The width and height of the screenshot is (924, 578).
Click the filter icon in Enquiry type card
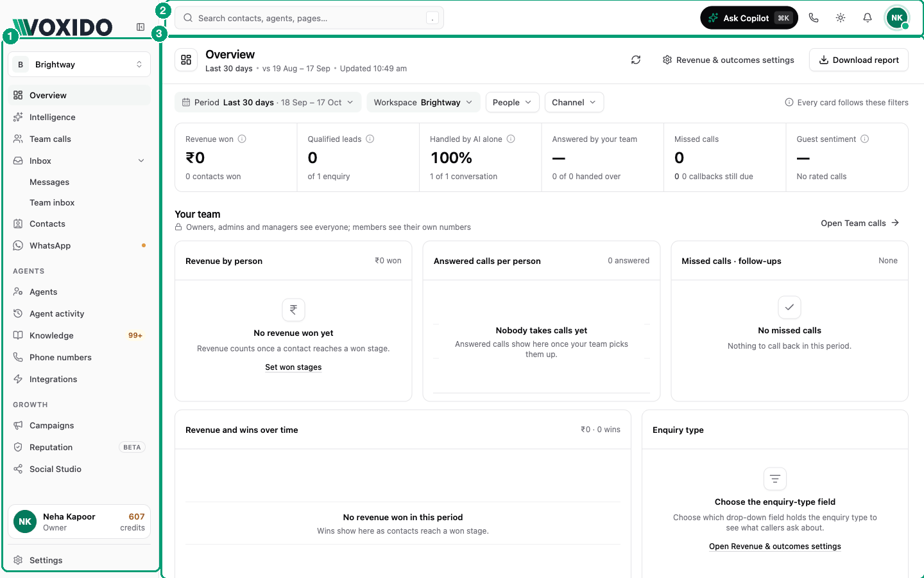(x=775, y=478)
